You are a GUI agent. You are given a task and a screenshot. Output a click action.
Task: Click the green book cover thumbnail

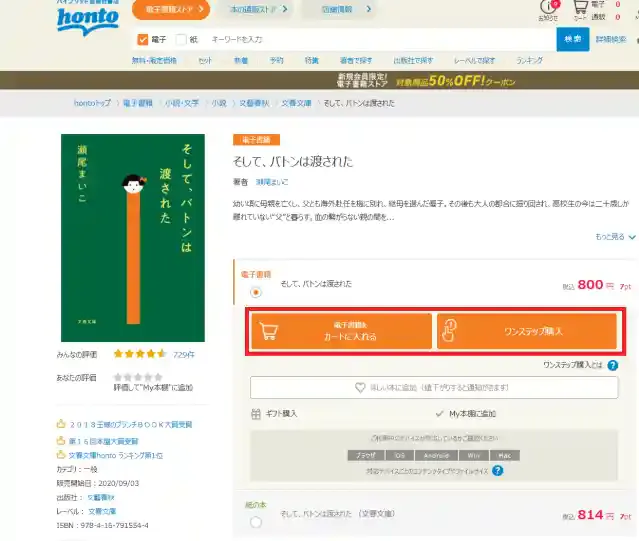click(x=133, y=238)
